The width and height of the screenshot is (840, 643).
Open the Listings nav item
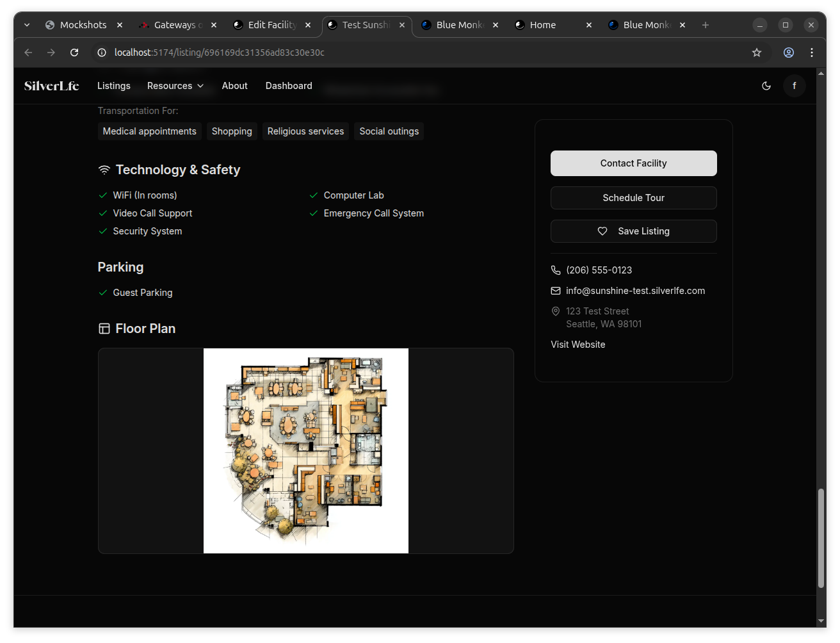coord(114,86)
